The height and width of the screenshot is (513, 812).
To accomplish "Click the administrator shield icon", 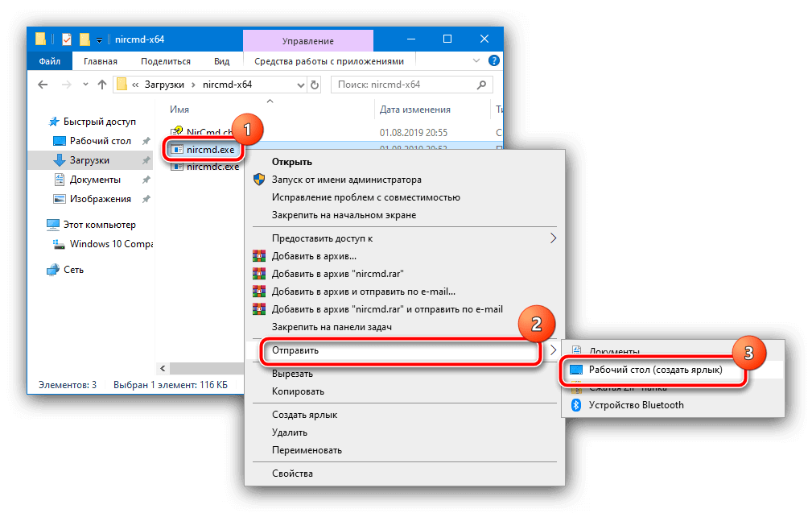I will (x=259, y=180).
